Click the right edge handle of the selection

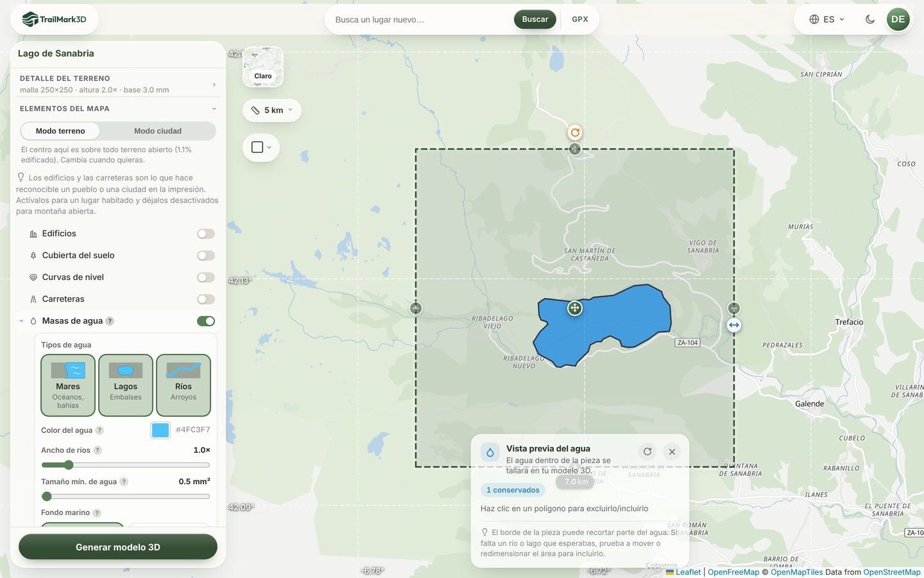click(734, 308)
